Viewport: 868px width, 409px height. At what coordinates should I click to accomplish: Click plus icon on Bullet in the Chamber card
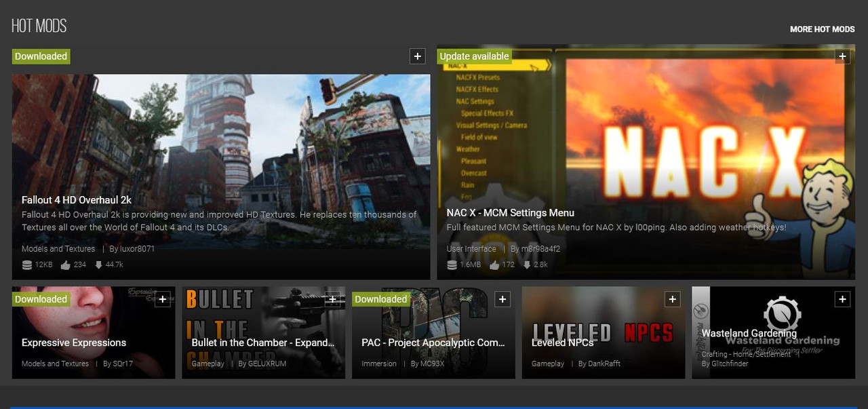click(x=332, y=299)
